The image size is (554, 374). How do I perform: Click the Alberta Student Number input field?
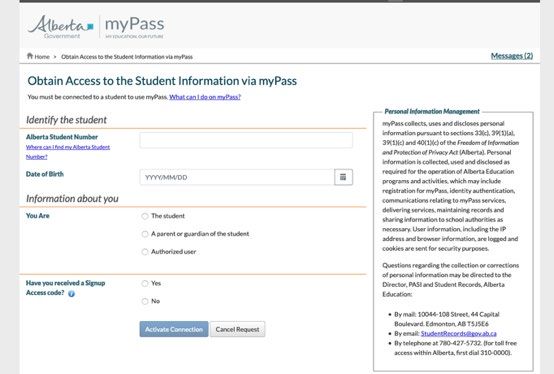(246, 140)
